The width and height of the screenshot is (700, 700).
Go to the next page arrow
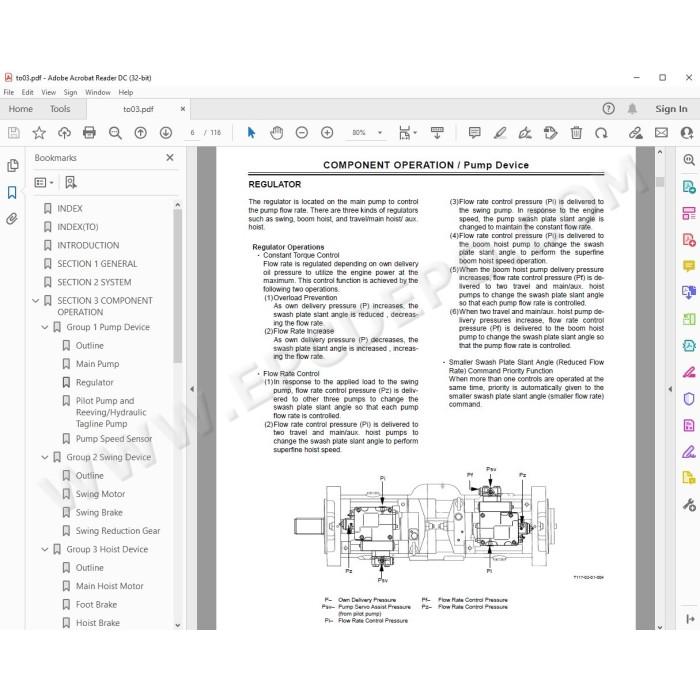point(166,133)
